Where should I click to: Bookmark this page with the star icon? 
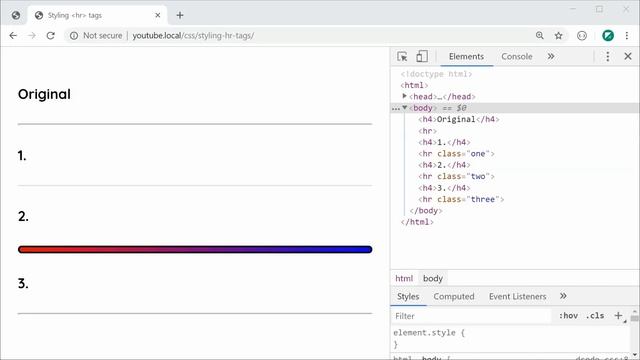click(559, 36)
